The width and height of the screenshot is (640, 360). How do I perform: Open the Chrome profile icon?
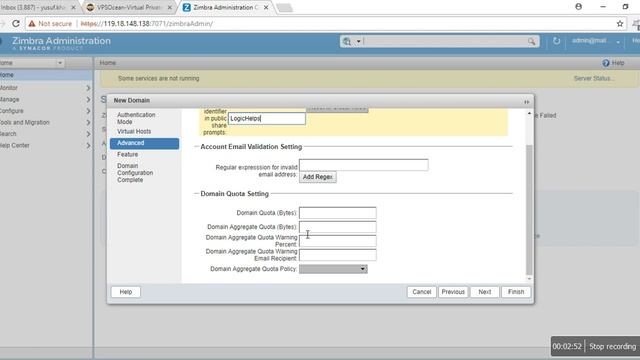coord(578,7)
